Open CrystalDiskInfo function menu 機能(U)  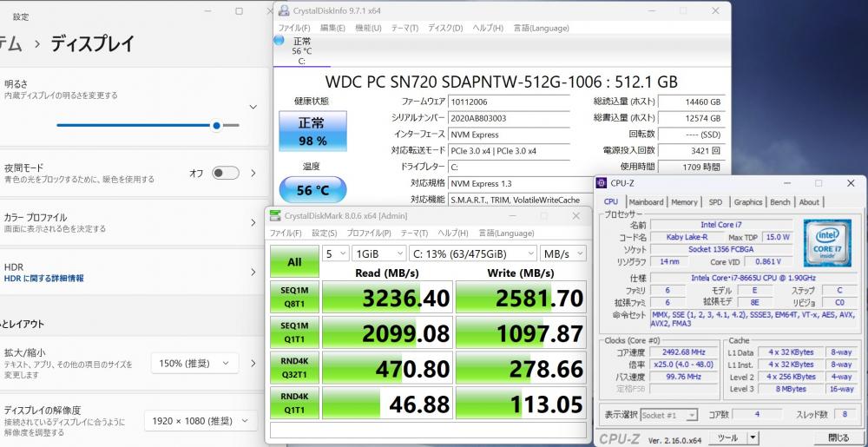368,28
